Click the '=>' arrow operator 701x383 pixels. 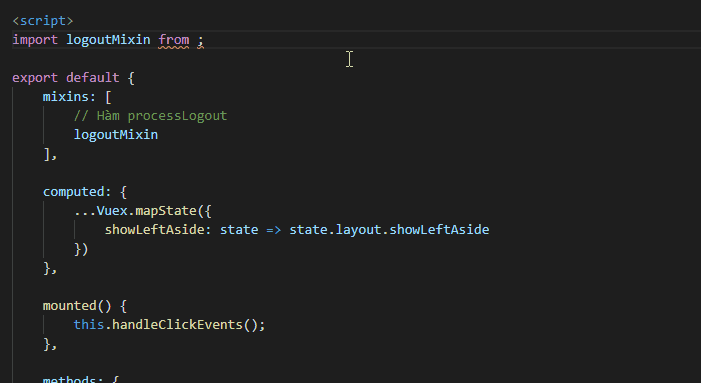(x=274, y=230)
